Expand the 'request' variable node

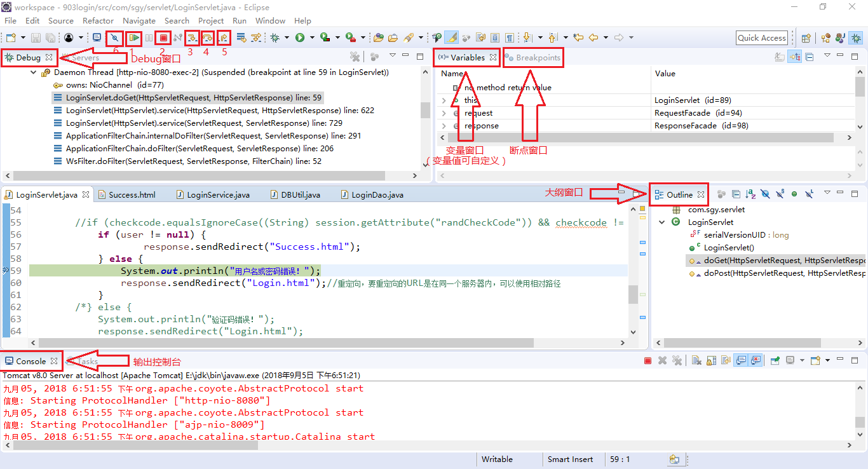coord(444,113)
